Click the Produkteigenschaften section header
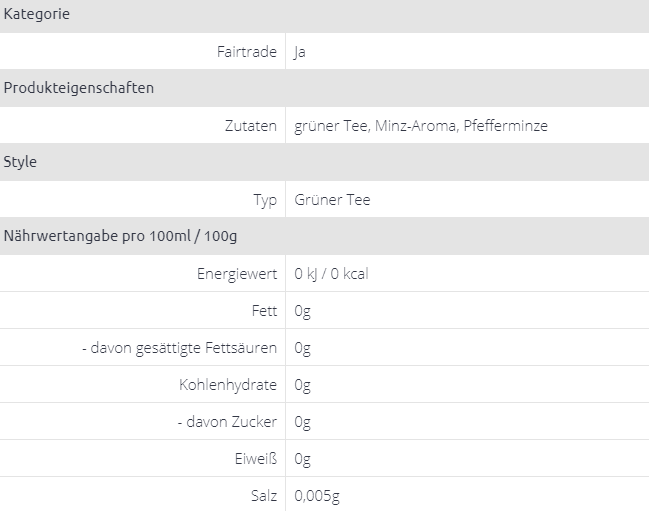The image size is (649, 511). [x=79, y=88]
